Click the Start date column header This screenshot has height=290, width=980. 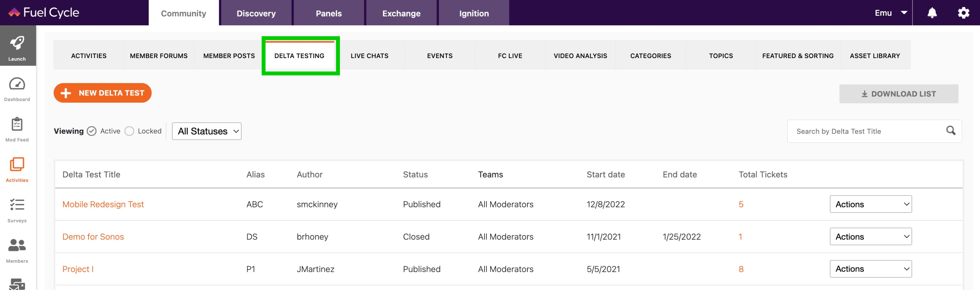tap(606, 175)
